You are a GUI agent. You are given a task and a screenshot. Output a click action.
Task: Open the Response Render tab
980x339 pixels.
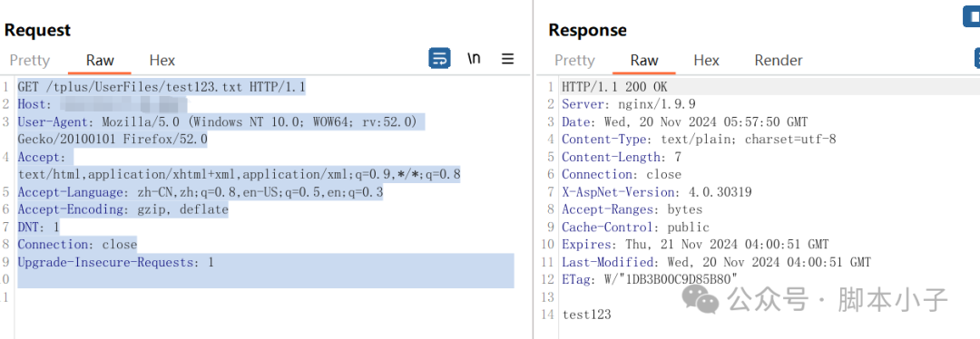[779, 60]
